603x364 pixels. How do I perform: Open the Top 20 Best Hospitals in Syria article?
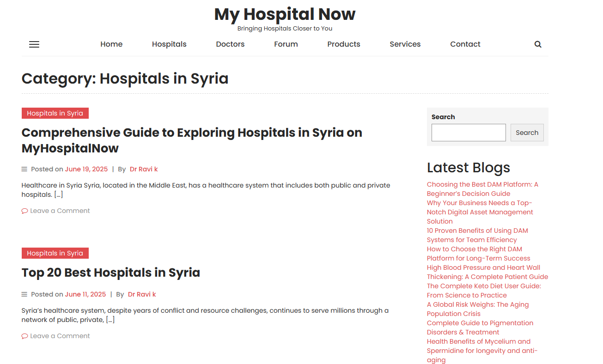pyautogui.click(x=111, y=273)
